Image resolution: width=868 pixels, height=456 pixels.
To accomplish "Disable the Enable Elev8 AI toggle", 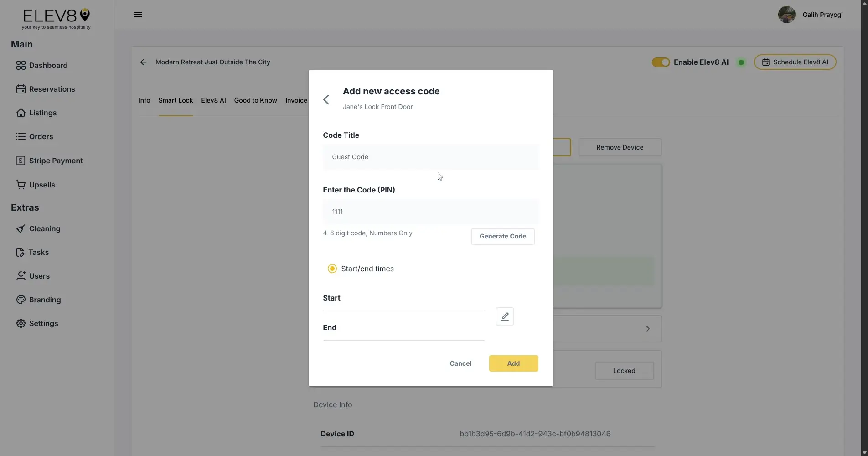I will coord(661,62).
